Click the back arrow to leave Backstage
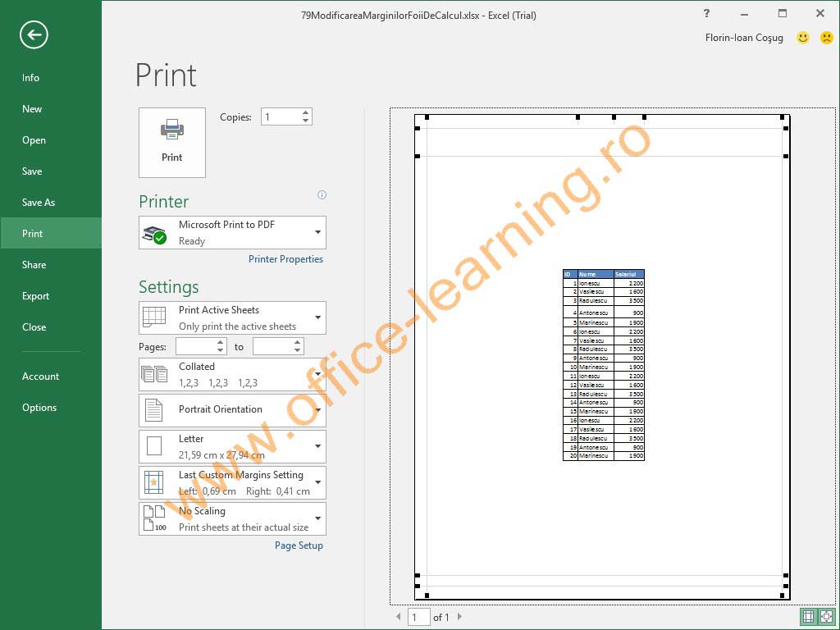840x630 pixels. 34,34
